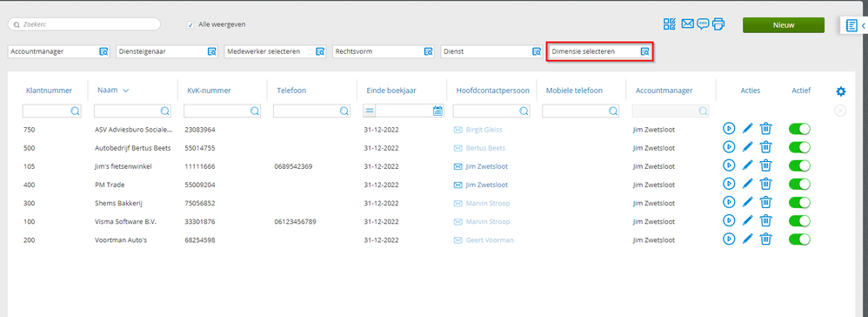Open table settings gear icon
The height and width of the screenshot is (317, 868).
pos(840,91)
